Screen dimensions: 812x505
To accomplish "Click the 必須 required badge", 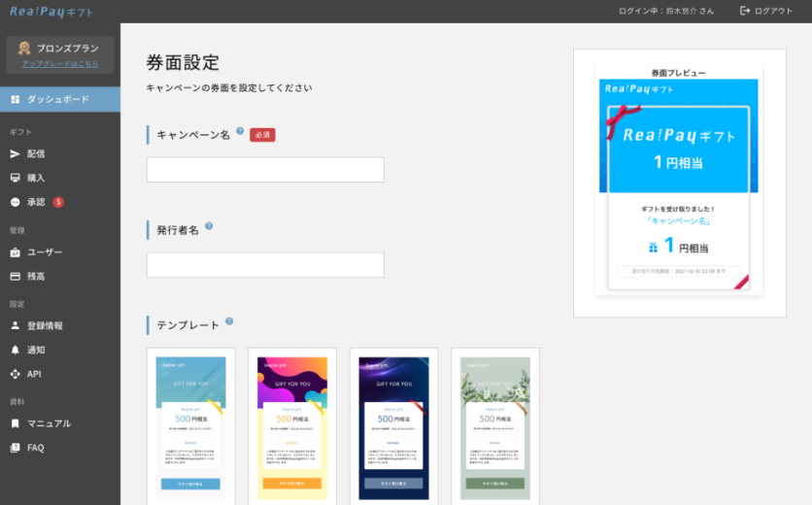I will [262, 135].
